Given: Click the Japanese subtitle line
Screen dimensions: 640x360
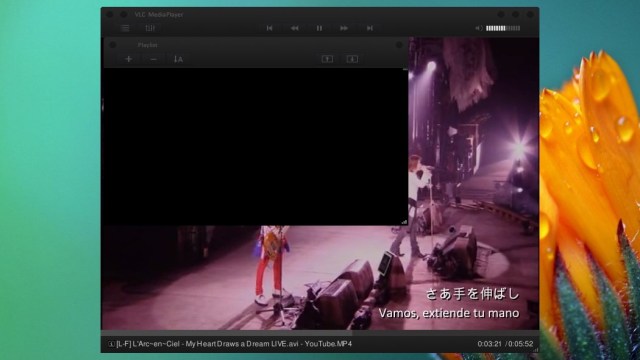Looking at the screenshot, I should (473, 293).
